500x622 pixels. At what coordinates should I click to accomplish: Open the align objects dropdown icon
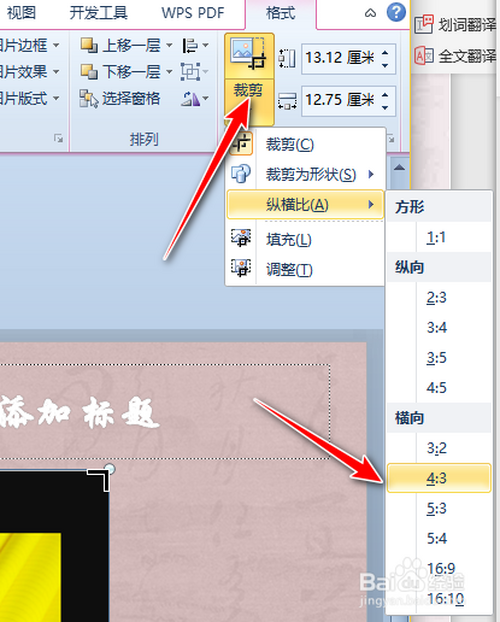(x=195, y=45)
